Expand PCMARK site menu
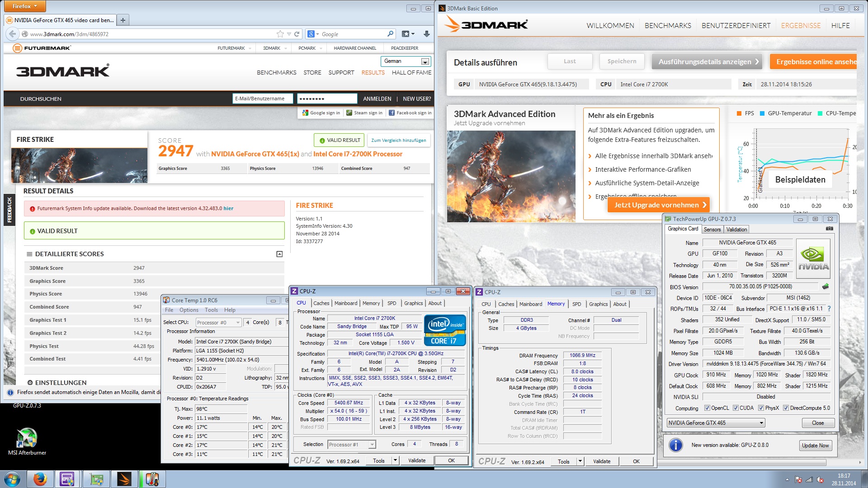 tap(321, 48)
